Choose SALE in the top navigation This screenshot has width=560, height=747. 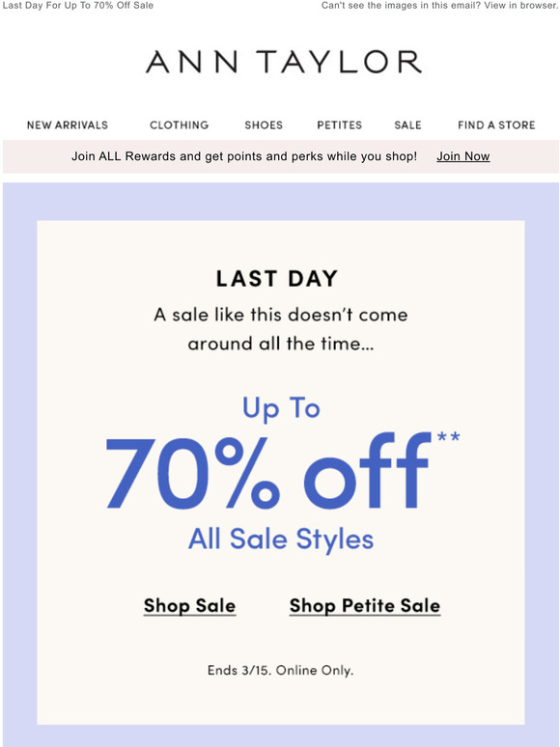point(407,125)
